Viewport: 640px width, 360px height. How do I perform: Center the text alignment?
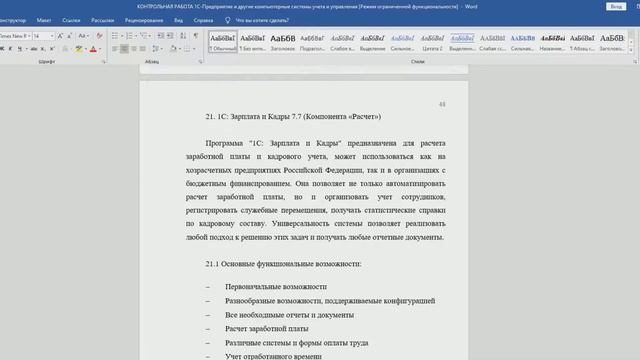(124, 49)
